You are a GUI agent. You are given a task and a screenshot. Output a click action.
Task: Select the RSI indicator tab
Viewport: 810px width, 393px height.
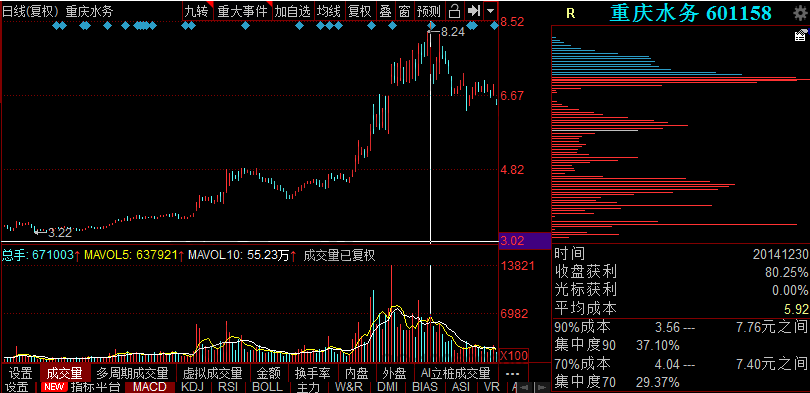pyautogui.click(x=228, y=387)
